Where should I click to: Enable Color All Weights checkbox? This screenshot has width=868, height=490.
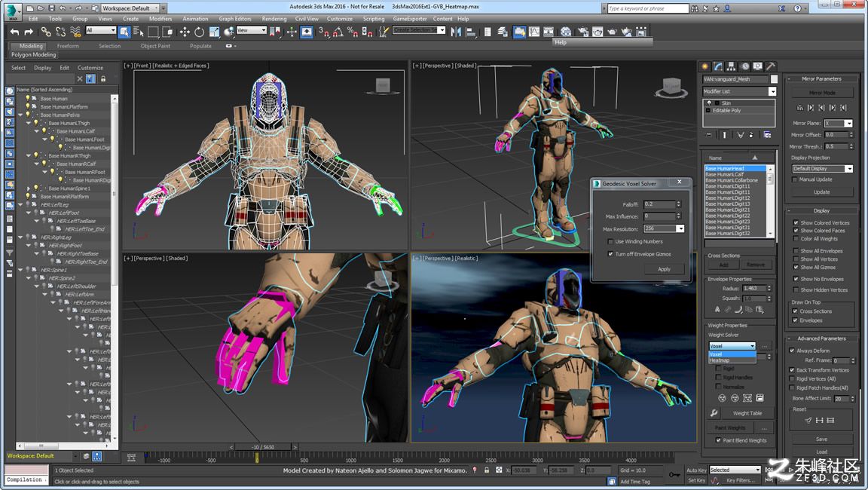click(796, 239)
